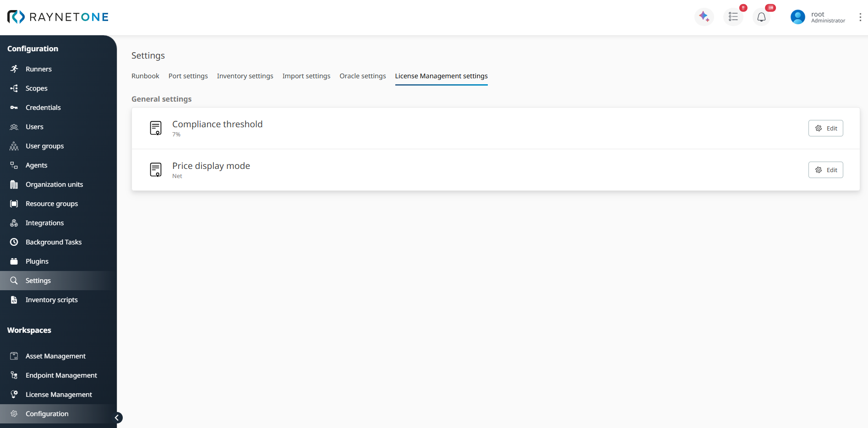
Task: Click the root user avatar
Action: 798,17
